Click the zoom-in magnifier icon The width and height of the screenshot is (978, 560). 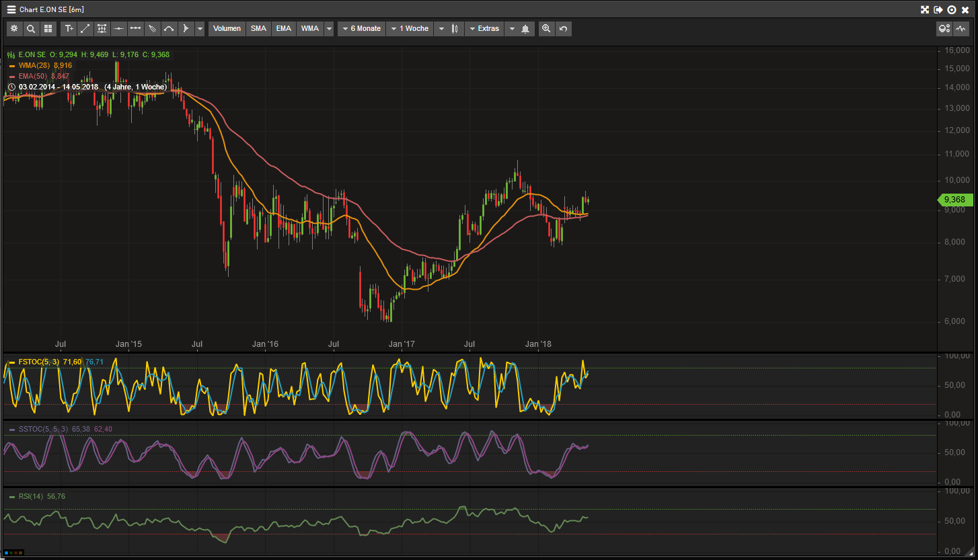(546, 29)
